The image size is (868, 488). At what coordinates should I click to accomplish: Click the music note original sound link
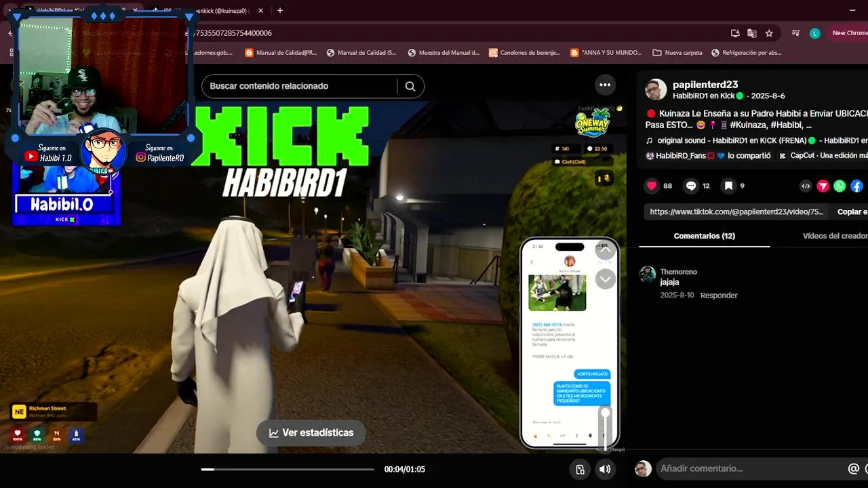[756, 140]
